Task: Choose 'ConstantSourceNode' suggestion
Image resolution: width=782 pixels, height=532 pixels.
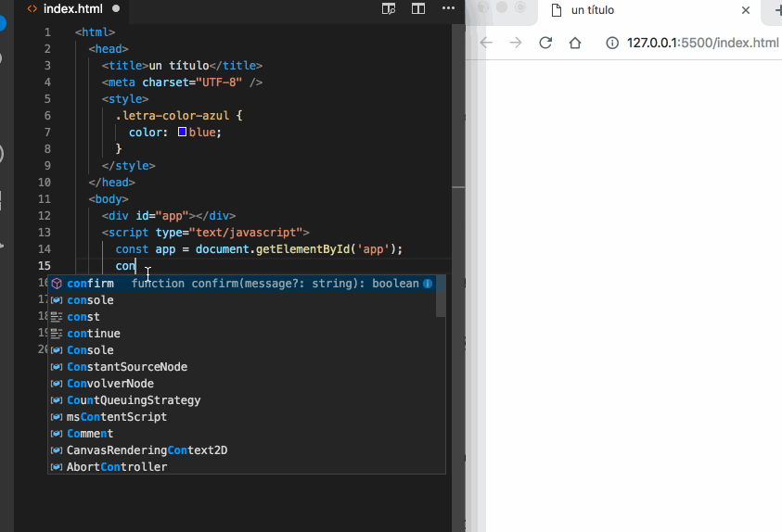Action: click(x=241, y=367)
